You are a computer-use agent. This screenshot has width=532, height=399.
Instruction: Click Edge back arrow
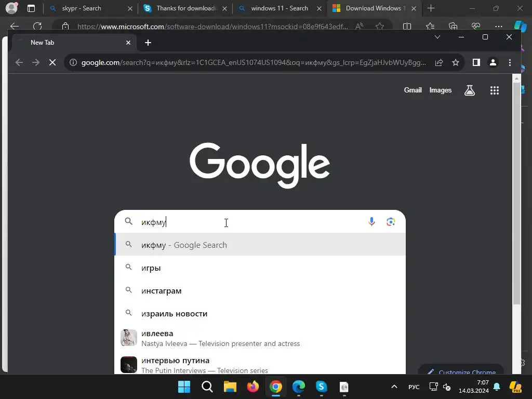tap(15, 26)
